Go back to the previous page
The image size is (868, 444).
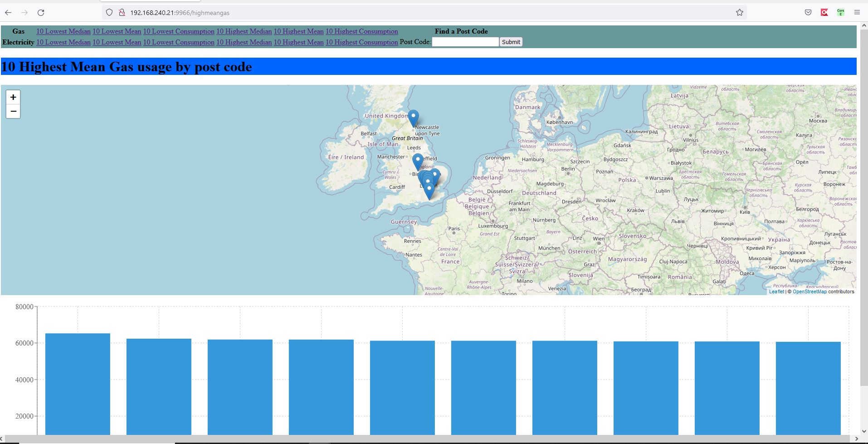[8, 13]
